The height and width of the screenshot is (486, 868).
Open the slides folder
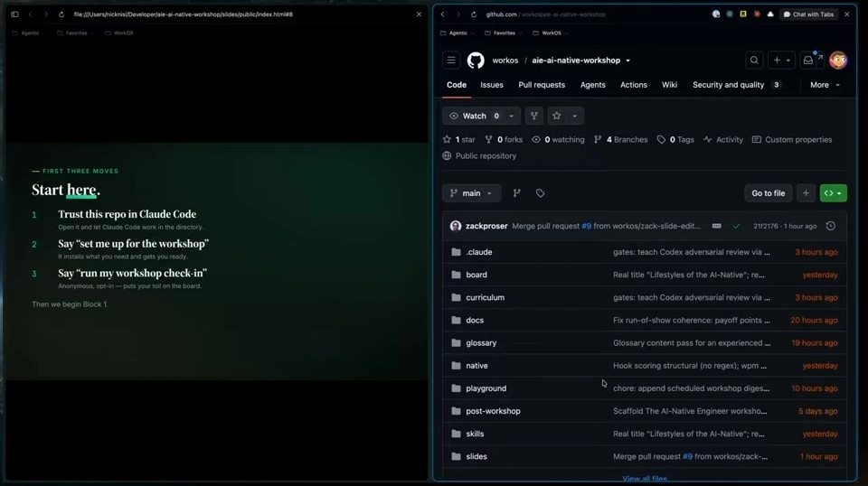(476, 456)
